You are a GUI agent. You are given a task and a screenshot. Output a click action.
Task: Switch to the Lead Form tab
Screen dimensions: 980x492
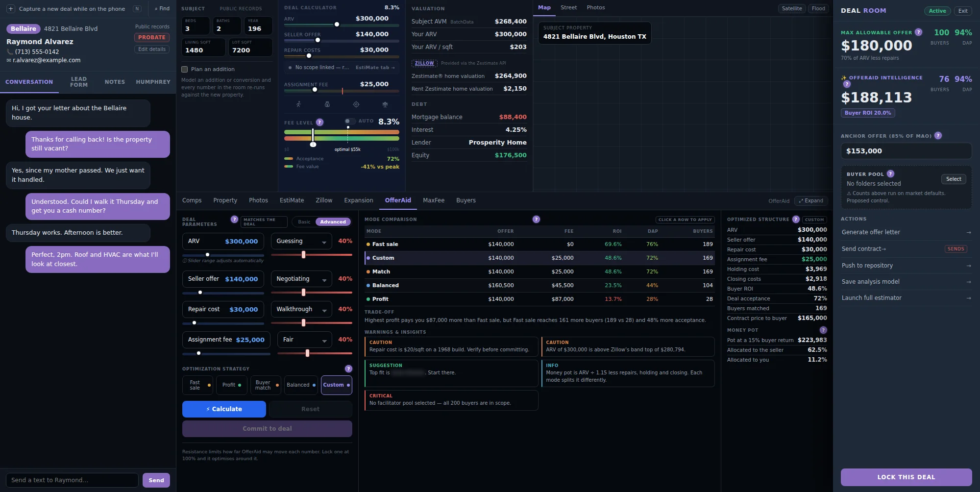click(x=79, y=82)
